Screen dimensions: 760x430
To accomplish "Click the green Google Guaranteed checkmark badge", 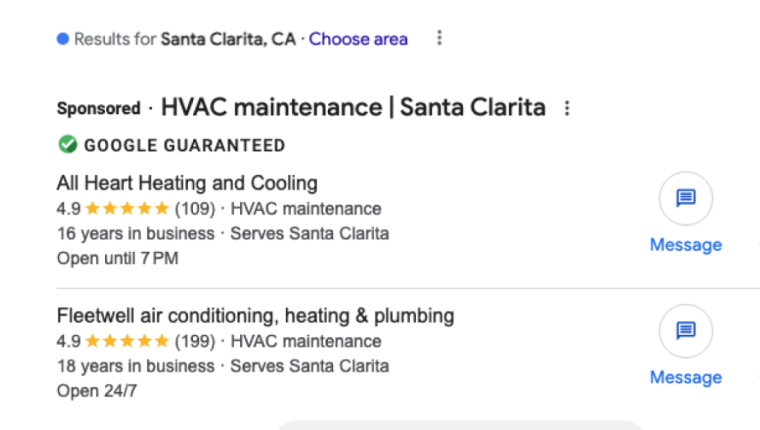I will click(x=67, y=145).
